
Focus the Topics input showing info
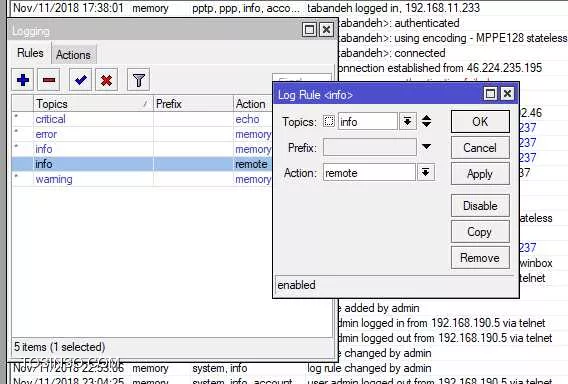click(367, 121)
